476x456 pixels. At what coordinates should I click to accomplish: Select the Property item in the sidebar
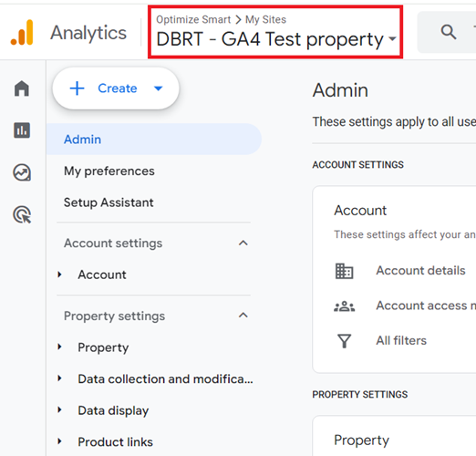point(103,347)
